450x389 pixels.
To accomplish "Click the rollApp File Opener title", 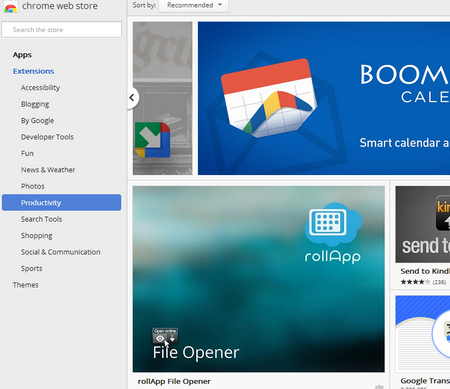I will (174, 381).
